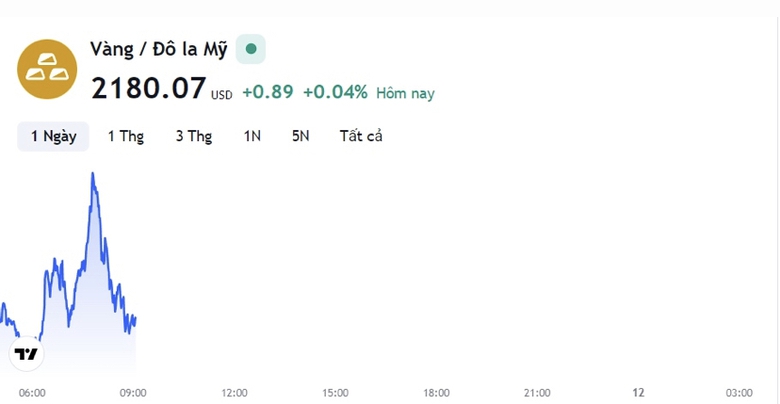Choose the 5N five-year range
Image resolution: width=780 pixels, height=404 pixels.
click(x=301, y=136)
